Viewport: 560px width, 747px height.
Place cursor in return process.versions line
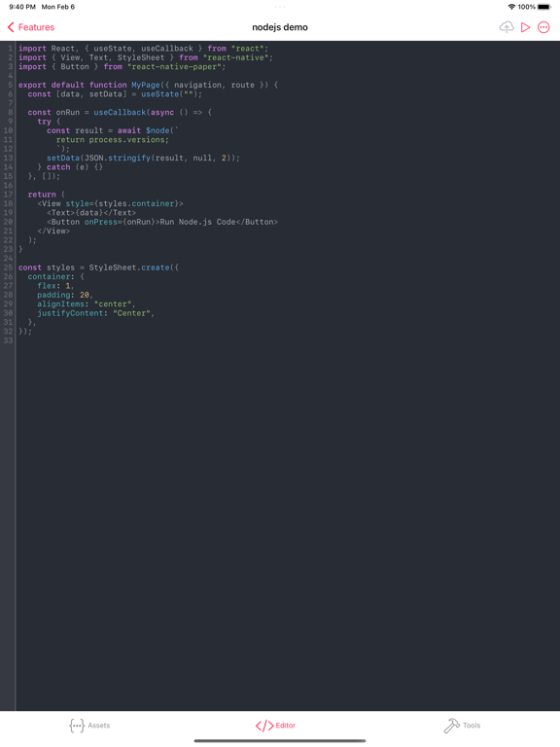(x=113, y=140)
